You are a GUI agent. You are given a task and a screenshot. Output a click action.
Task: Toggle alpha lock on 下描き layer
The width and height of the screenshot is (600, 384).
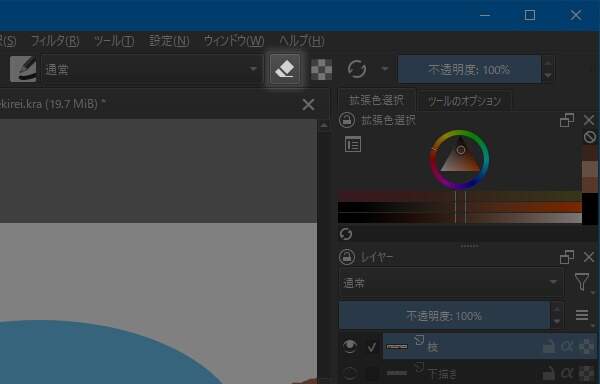[586, 374]
